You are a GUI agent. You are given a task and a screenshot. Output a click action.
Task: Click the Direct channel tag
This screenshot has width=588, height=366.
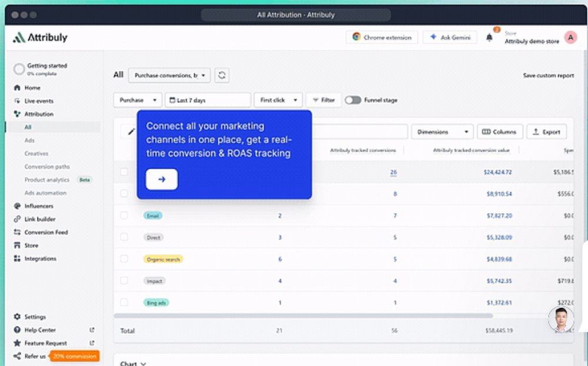[153, 237]
